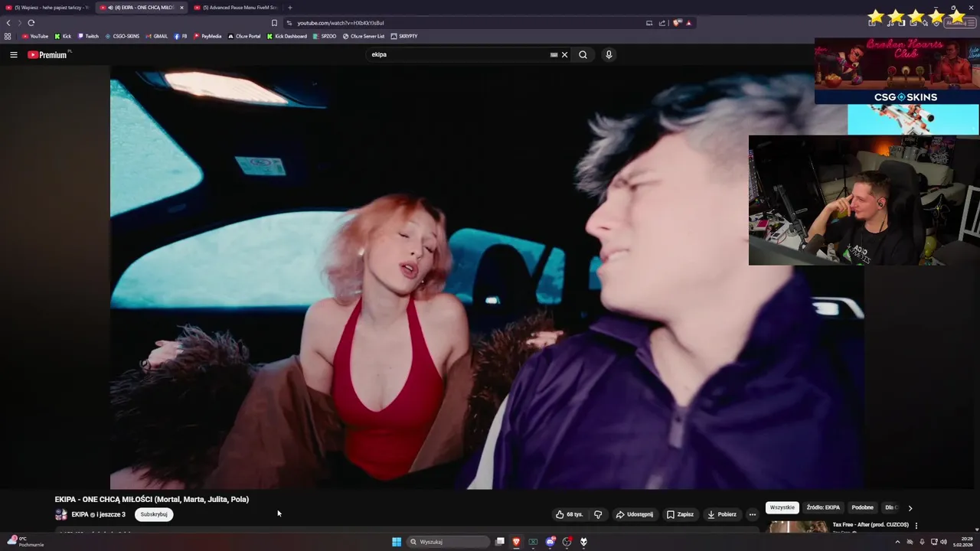The width and height of the screenshot is (980, 551).
Task: Click the taskbar Wyszukaj search box
Action: click(x=448, y=542)
